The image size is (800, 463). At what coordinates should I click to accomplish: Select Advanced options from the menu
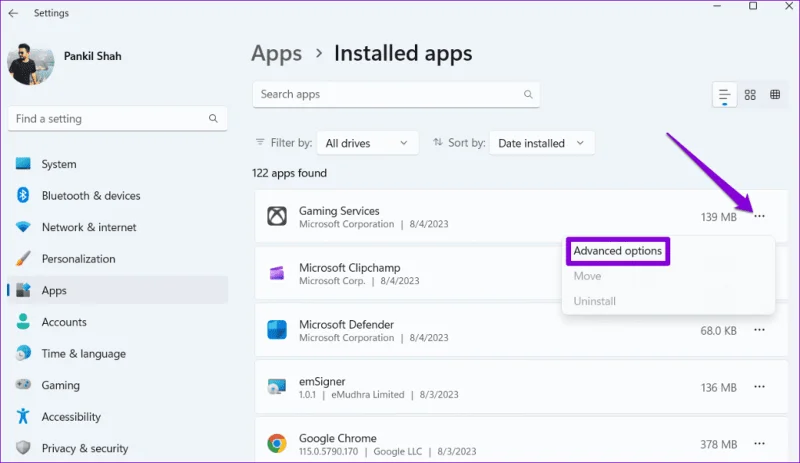(617, 251)
